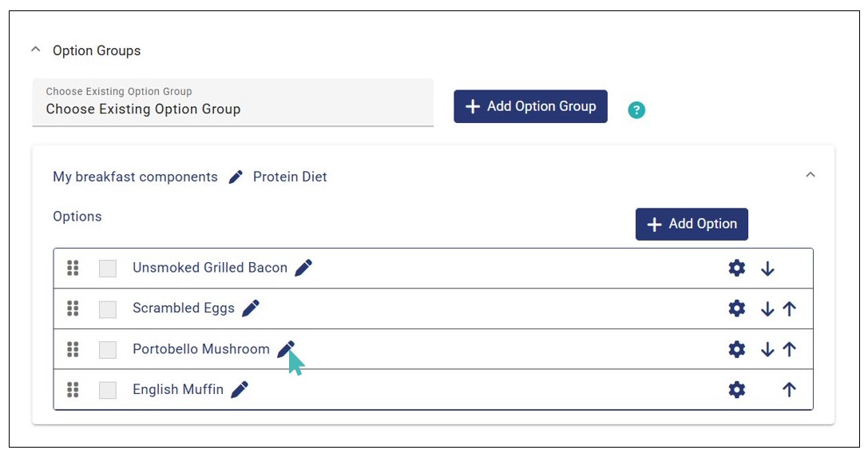Rename My breakfast components group via pencil
868x458 pixels.
click(236, 177)
